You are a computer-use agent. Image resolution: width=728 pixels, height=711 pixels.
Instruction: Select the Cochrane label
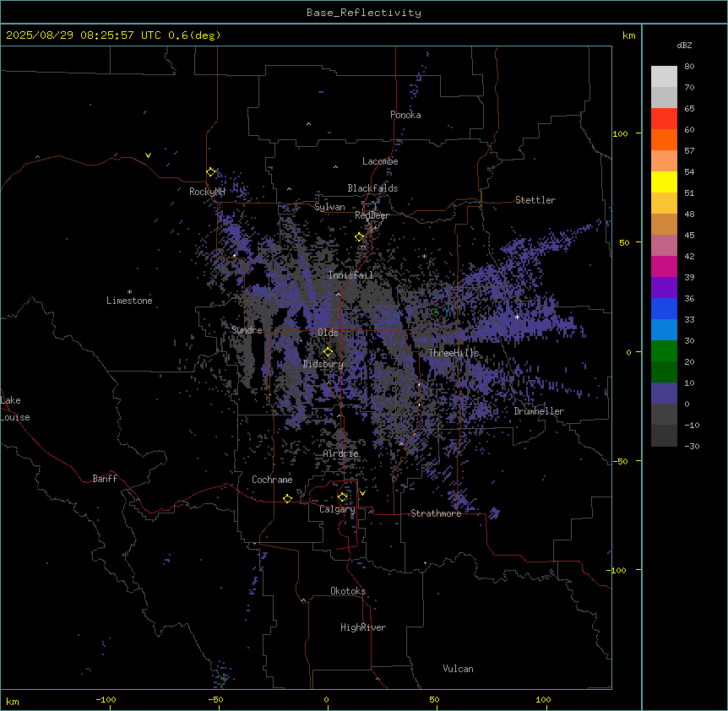pyautogui.click(x=272, y=480)
